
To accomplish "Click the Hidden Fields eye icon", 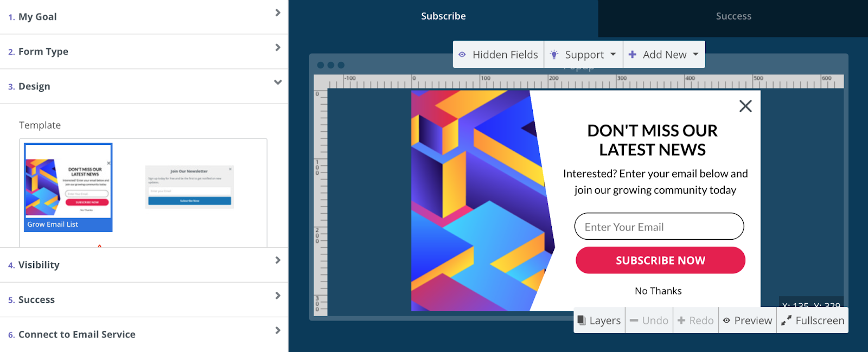I will [x=462, y=55].
